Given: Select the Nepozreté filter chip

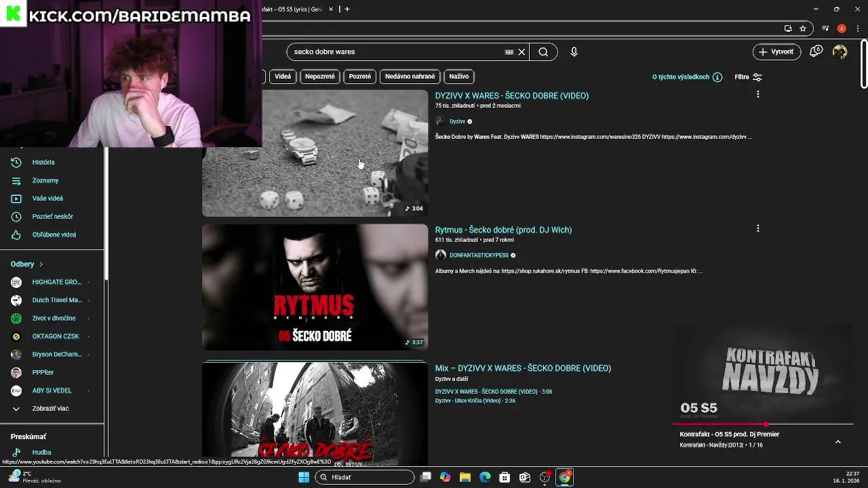Looking at the screenshot, I should 320,77.
